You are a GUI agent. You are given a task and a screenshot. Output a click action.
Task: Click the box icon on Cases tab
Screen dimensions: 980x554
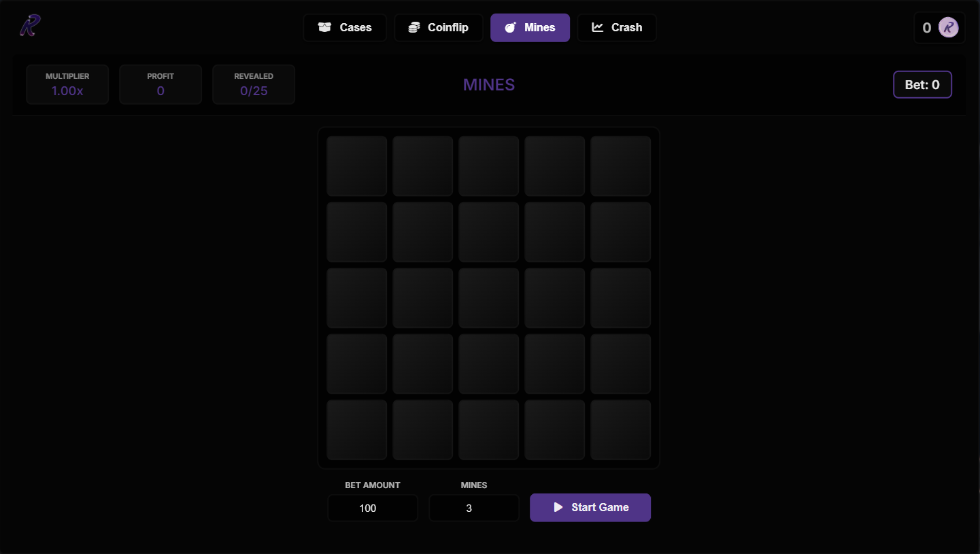[x=324, y=28]
